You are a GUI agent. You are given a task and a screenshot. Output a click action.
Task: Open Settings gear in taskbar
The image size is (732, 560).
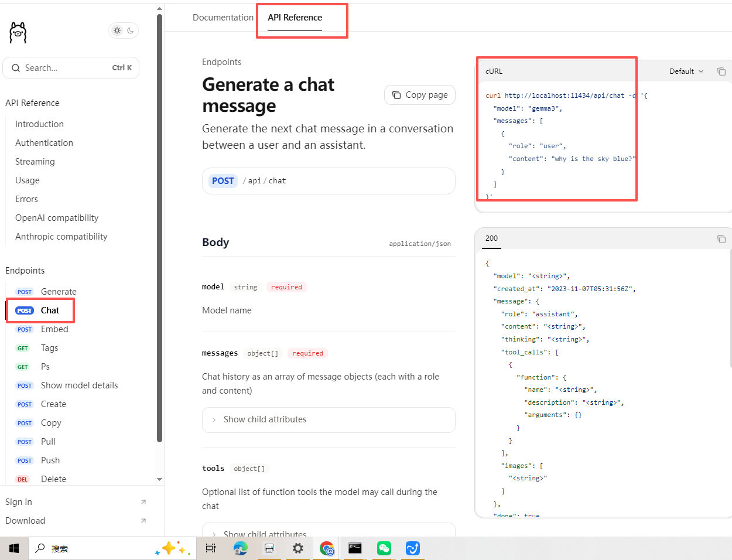point(298,548)
